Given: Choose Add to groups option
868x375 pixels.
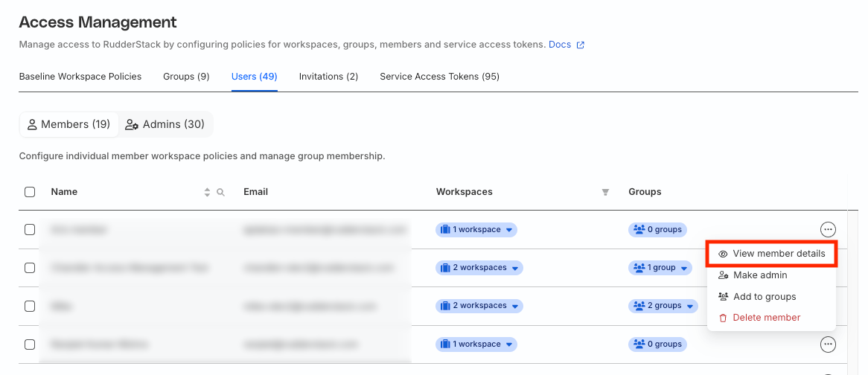Looking at the screenshot, I should tap(772, 296).
